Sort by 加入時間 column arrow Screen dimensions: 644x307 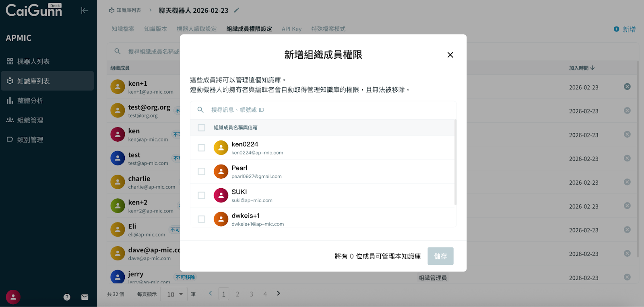[x=592, y=68]
